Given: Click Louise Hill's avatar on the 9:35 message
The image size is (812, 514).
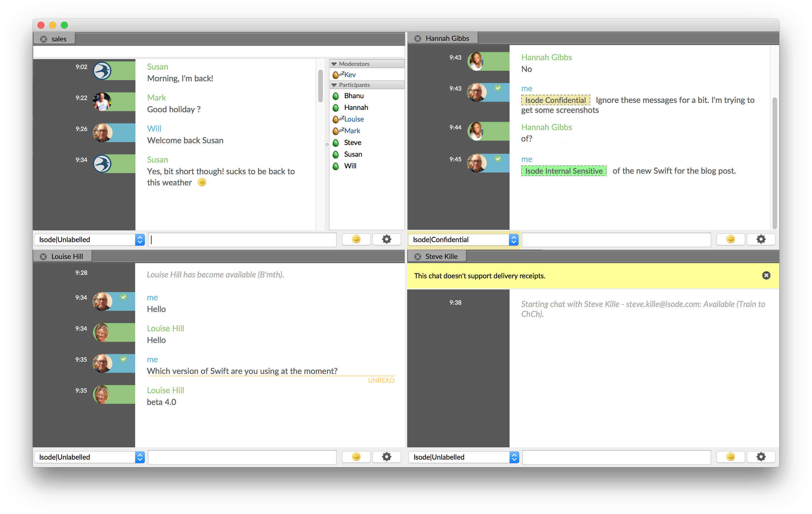Looking at the screenshot, I should 102,394.
